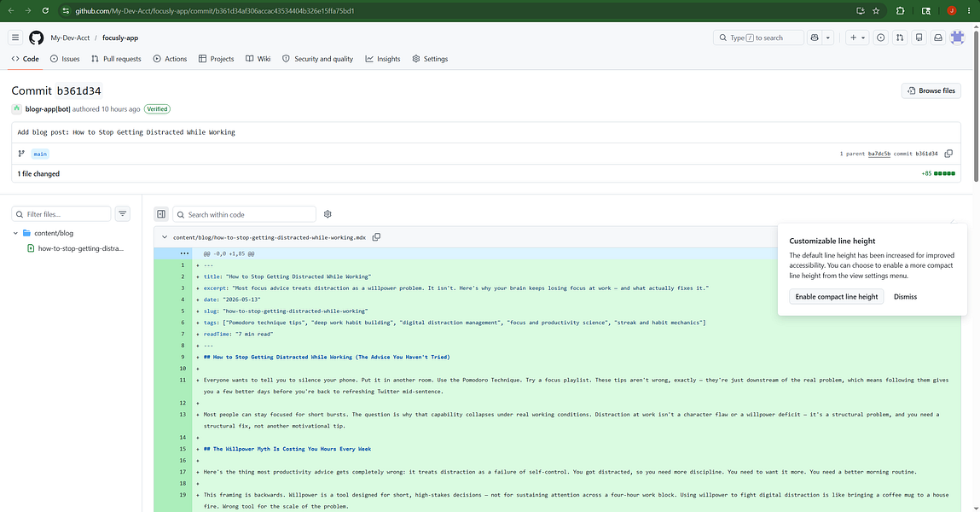Open pull requests icon in the header

(899, 38)
